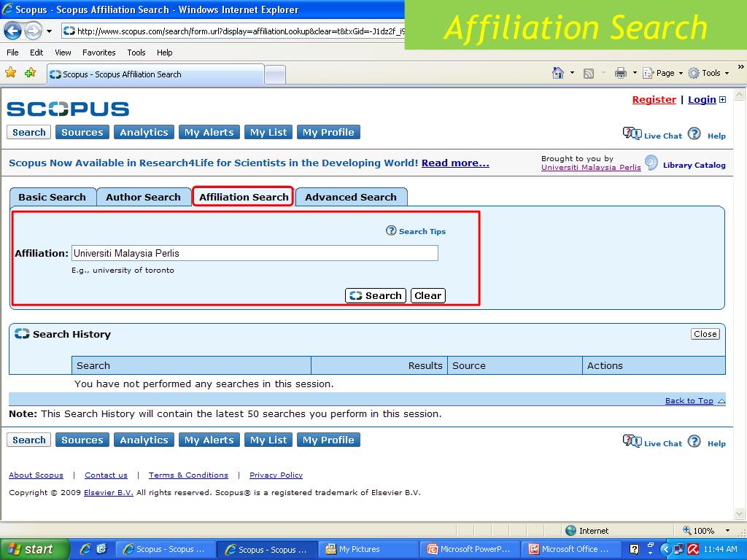The image size is (747, 560).
Task: Click the Contact us link
Action: click(107, 475)
